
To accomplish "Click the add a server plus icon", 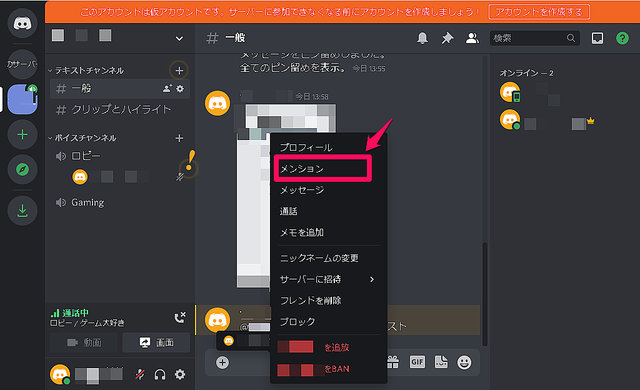I will tap(22, 135).
